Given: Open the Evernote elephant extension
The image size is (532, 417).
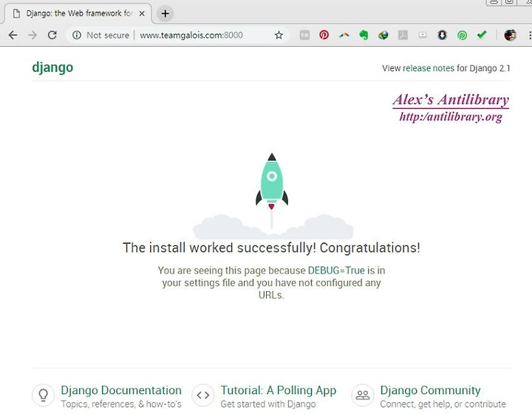Looking at the screenshot, I should pyautogui.click(x=364, y=35).
